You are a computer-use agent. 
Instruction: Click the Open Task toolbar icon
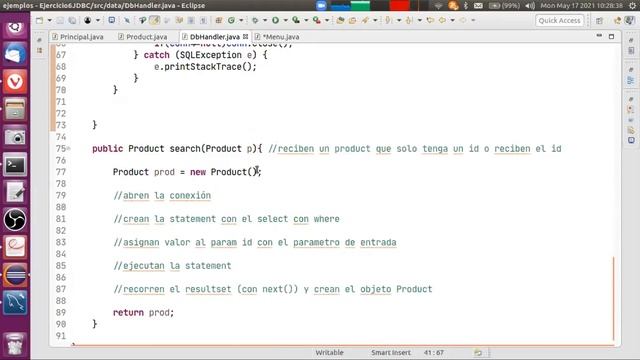tap(352, 20)
